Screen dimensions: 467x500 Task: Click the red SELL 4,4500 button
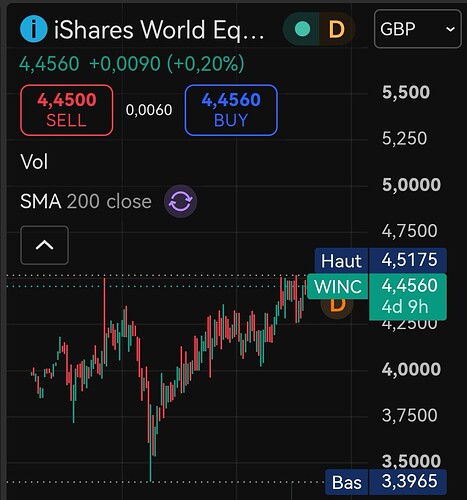pyautogui.click(x=67, y=110)
